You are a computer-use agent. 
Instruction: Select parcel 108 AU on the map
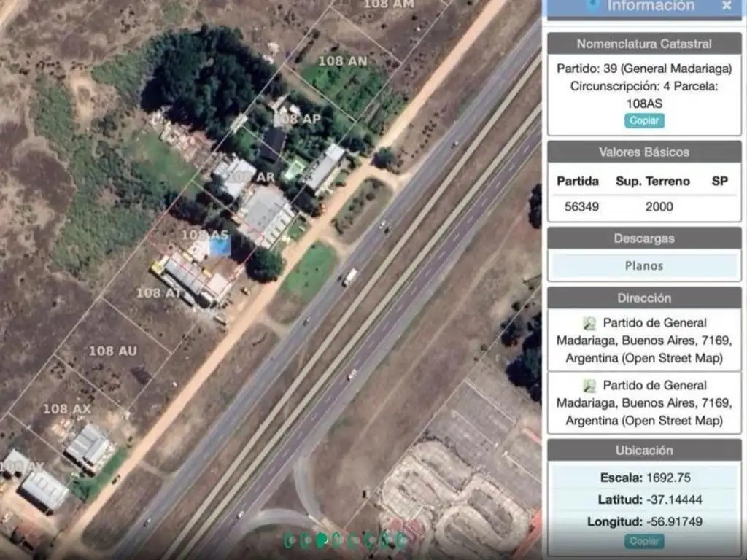click(113, 351)
